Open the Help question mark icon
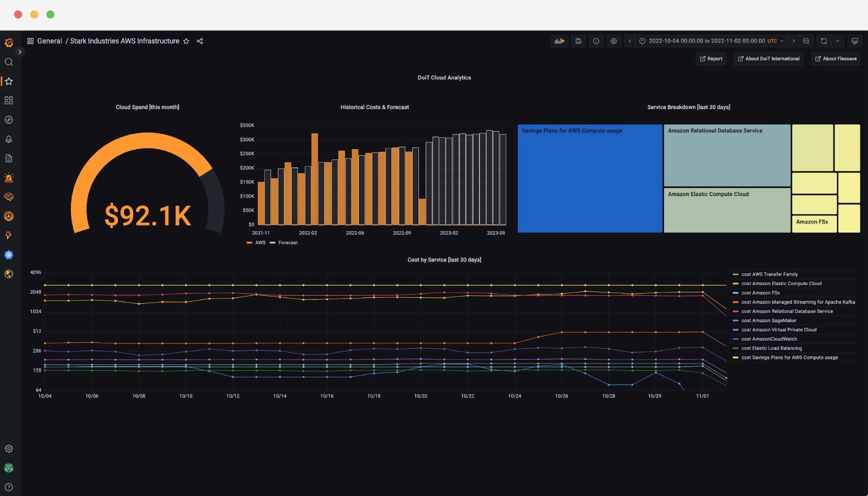The image size is (868, 496). click(x=9, y=487)
